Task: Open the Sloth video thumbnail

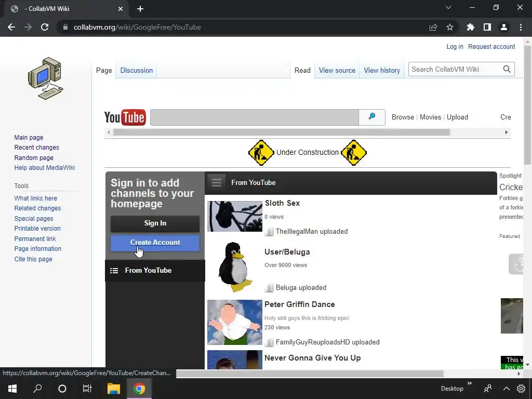Action: tap(235, 217)
